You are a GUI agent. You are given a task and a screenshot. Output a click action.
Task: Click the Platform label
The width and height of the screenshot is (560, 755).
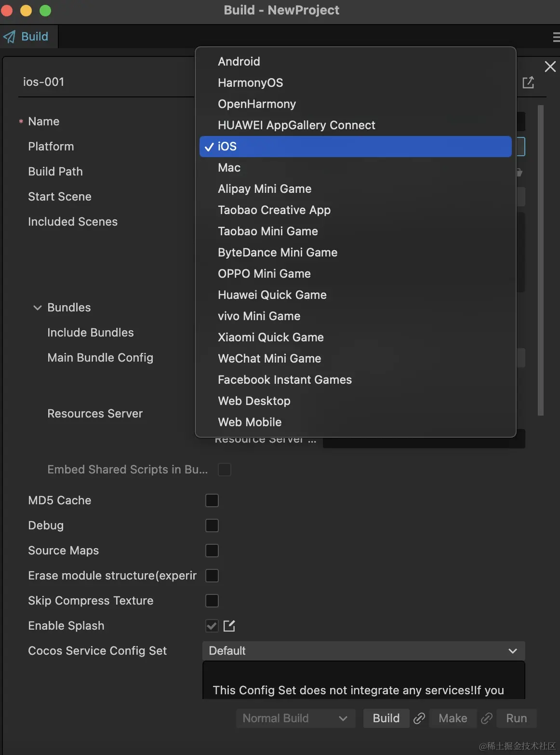click(51, 147)
